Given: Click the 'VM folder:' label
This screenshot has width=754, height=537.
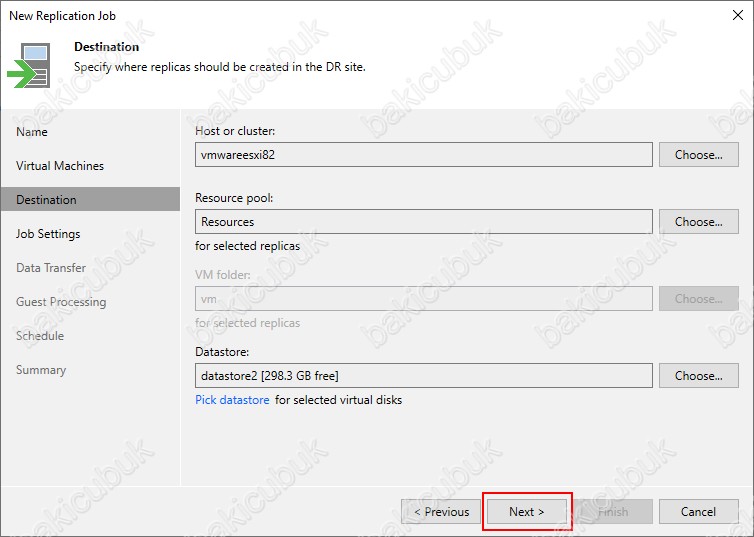Looking at the screenshot, I should click(x=223, y=275).
